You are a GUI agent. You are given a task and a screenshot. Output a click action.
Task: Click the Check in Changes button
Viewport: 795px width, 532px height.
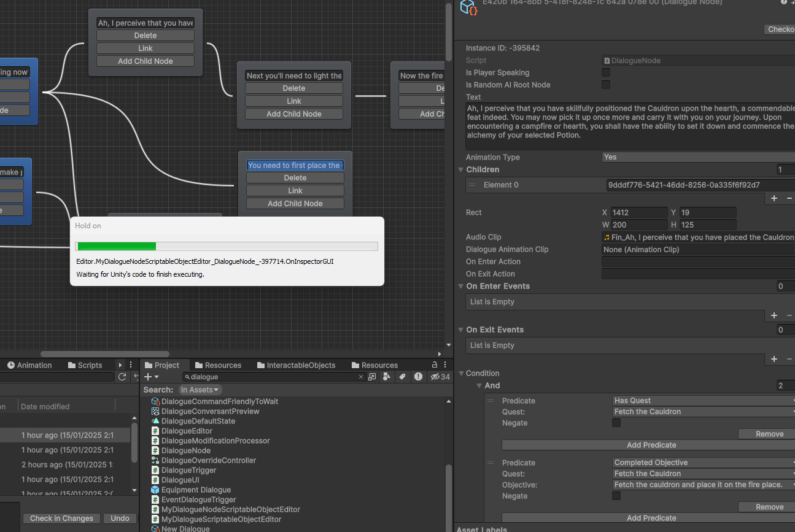point(62,519)
